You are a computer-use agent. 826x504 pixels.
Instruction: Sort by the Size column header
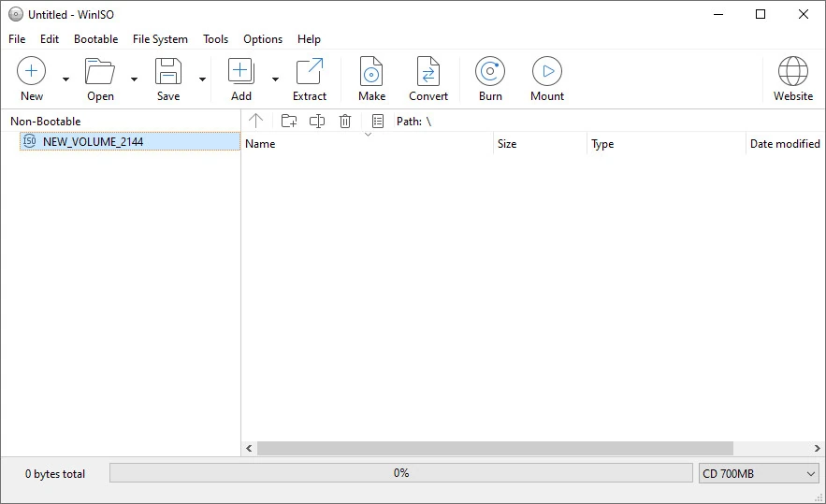540,144
